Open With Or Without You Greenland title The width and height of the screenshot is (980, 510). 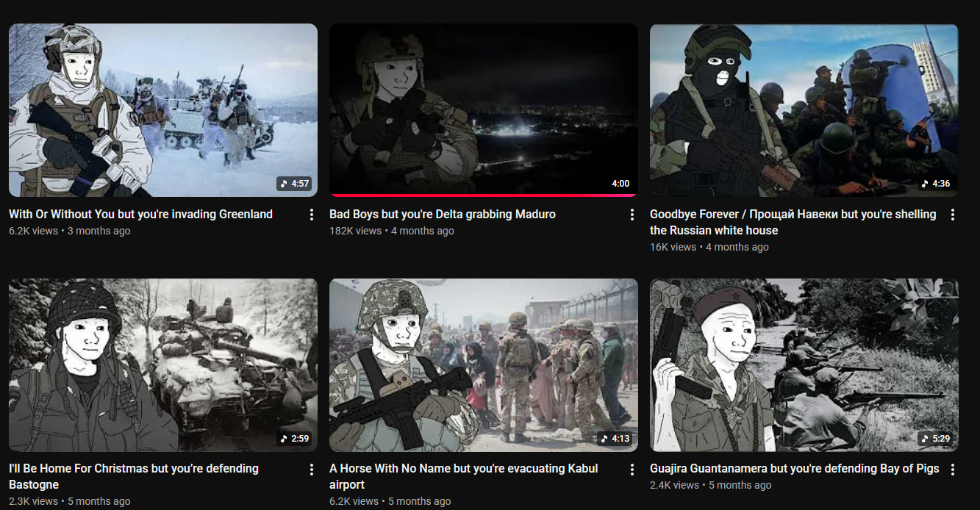pos(140,215)
